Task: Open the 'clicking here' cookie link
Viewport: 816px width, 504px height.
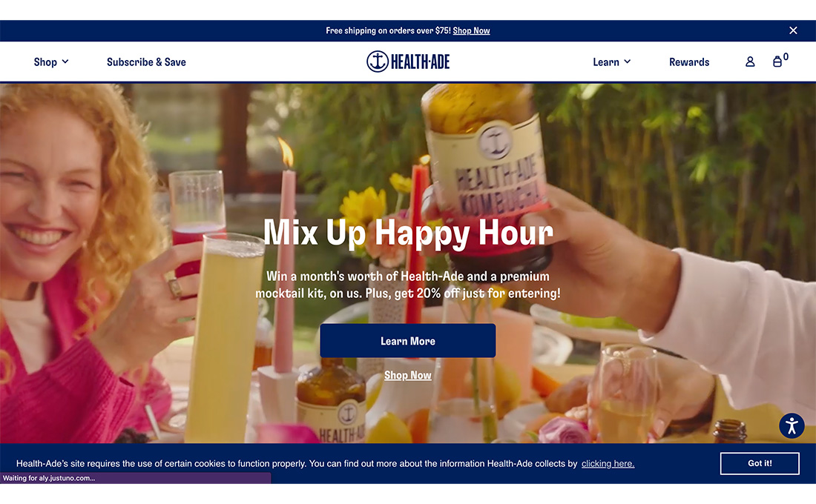Action: [608, 463]
